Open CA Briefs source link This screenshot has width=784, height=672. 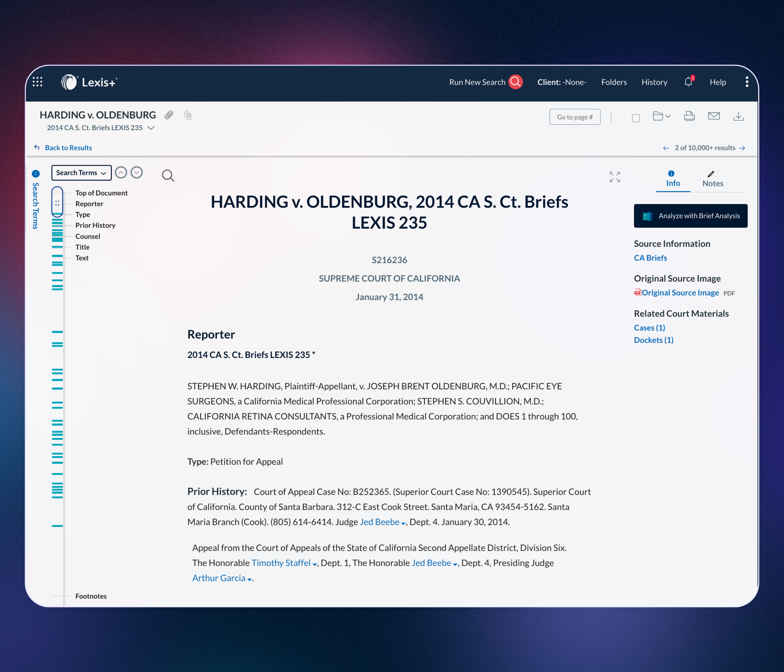(x=650, y=258)
